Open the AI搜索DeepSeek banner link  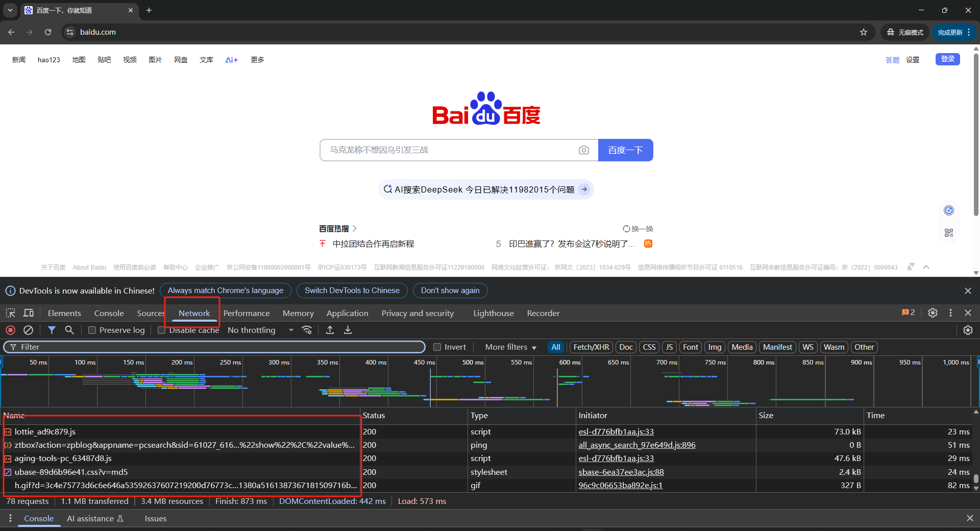[x=486, y=189]
